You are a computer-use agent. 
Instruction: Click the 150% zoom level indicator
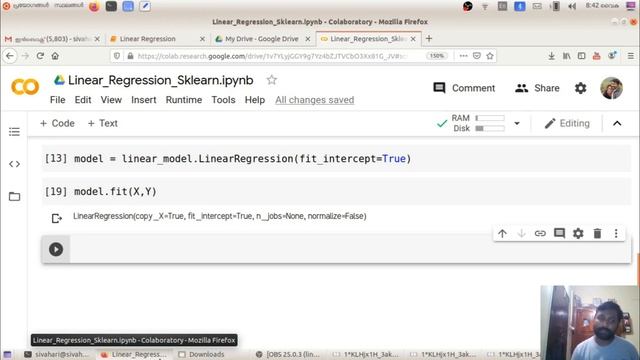pyautogui.click(x=436, y=56)
